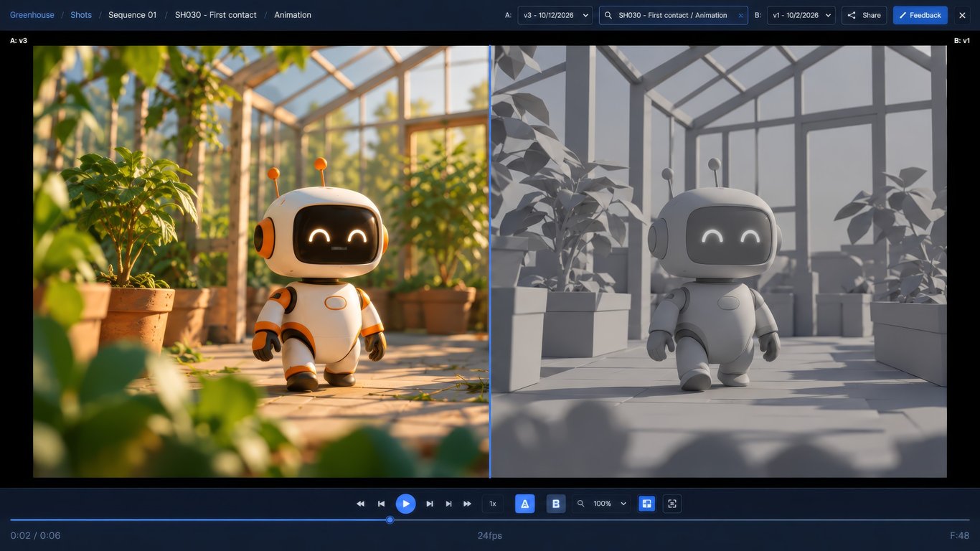Click the second skip-forward bar icon
The height and width of the screenshot is (551, 980).
[449, 504]
